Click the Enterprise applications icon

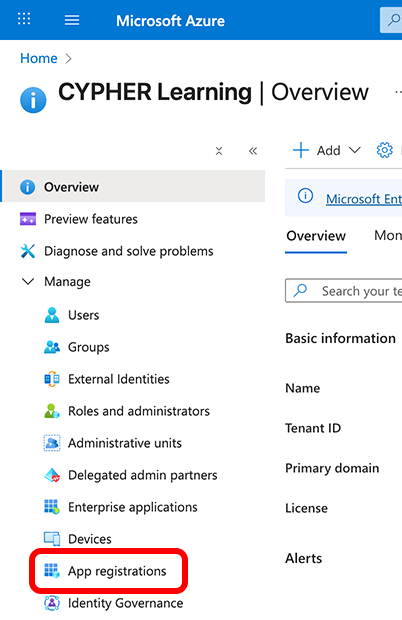(x=52, y=507)
